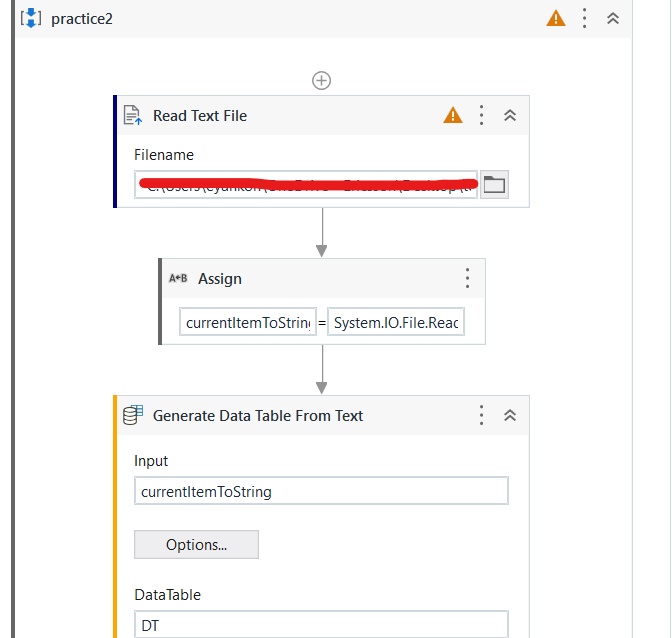Collapse the Read Text File activity
Viewport: 672px width, 638px height.
[510, 115]
